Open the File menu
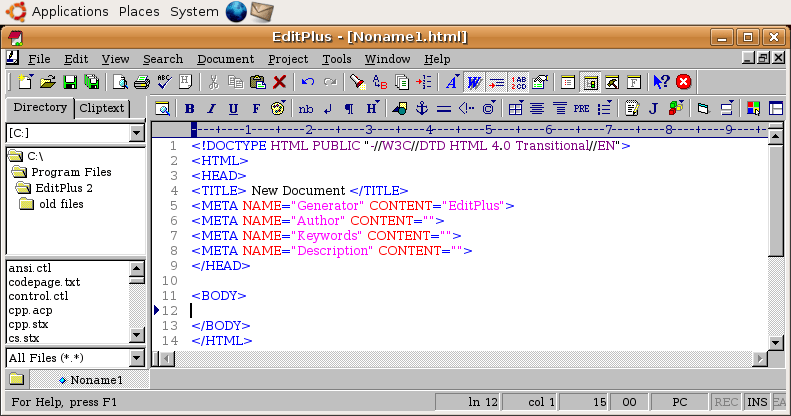Screen dimensions: 791x416 [39, 59]
